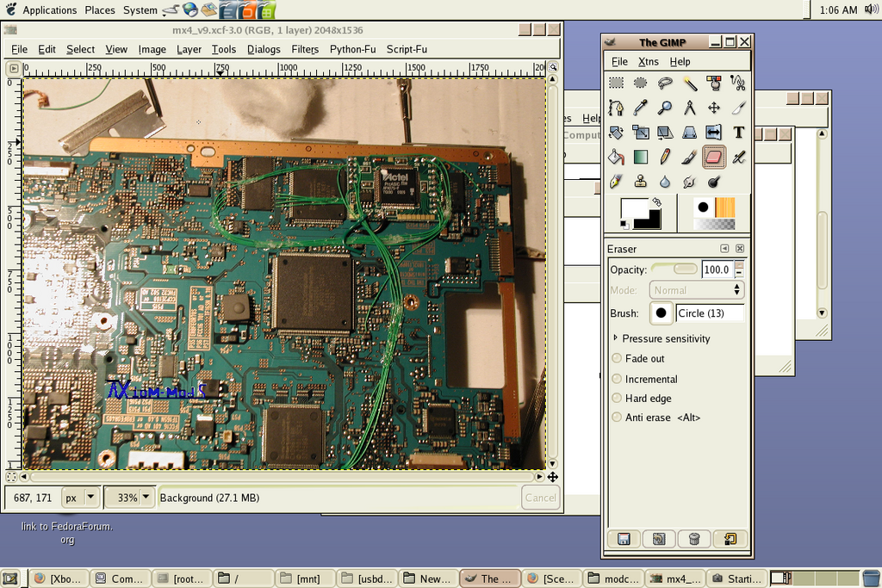This screenshot has height=588, width=882.
Task: Select the Color Picker eyedropper tool
Action: 640,108
